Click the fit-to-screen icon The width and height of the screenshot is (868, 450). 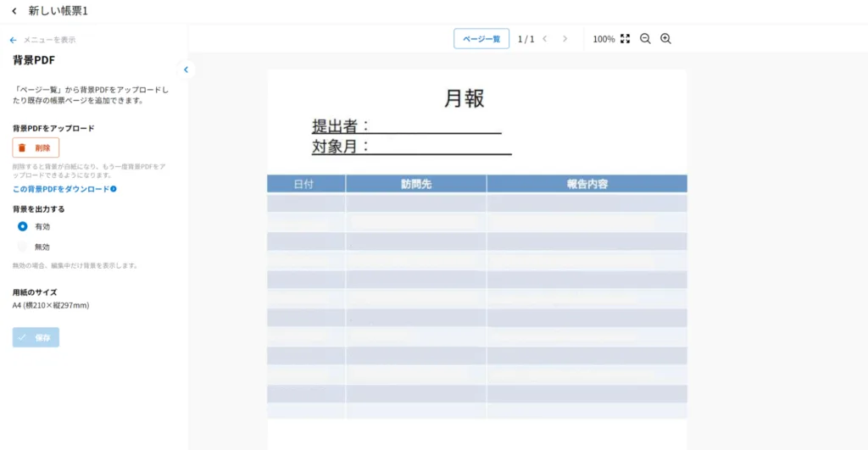625,39
